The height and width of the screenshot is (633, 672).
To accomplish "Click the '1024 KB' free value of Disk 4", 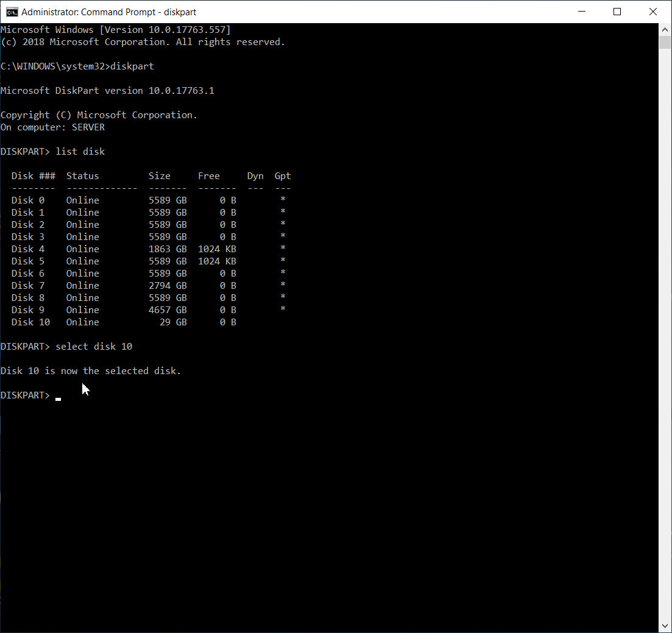I will [x=217, y=249].
